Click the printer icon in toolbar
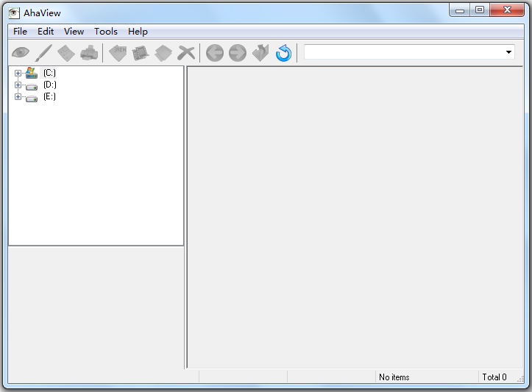Viewport: 532px width, 392px height. click(x=89, y=53)
